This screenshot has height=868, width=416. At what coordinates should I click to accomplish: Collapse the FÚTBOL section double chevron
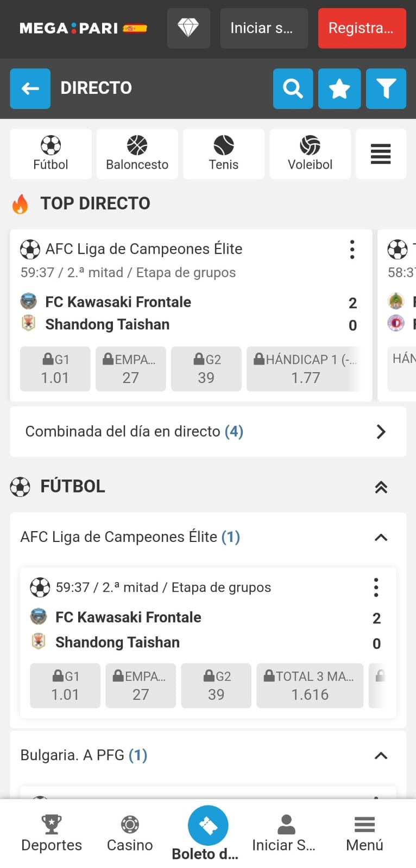point(381,487)
